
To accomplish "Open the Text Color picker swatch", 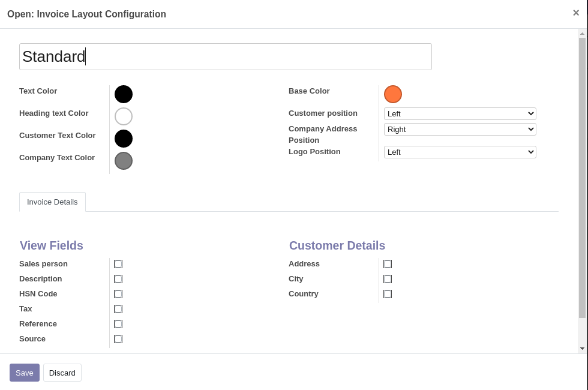I will point(124,94).
